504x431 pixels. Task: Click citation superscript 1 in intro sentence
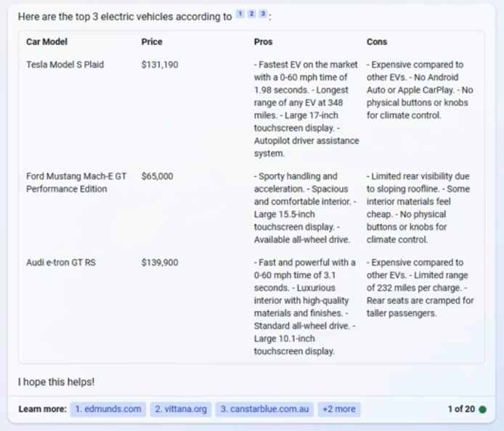pos(240,15)
